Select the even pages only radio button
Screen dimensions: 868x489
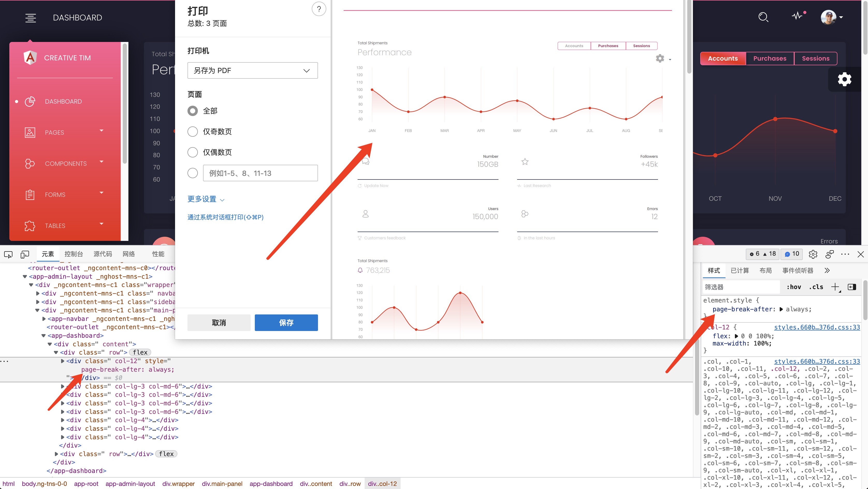coord(192,152)
